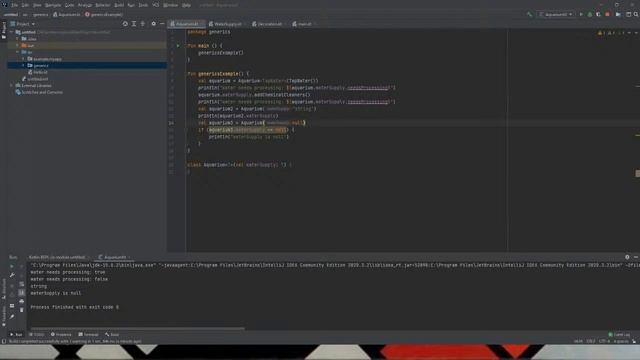
Task: Toggle soft-wrap in Run console
Action: [22, 284]
